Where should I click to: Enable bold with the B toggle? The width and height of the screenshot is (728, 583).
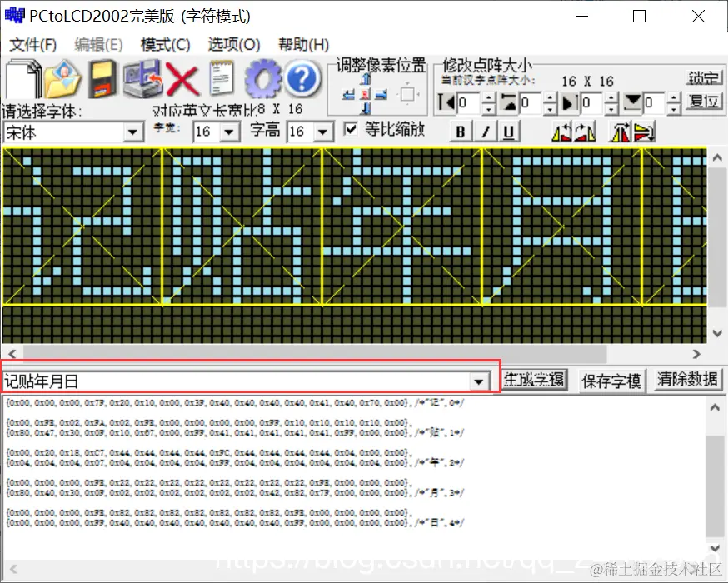[x=461, y=130]
